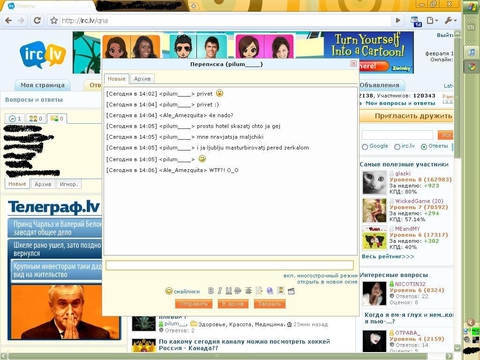Select the Ответы search radio button

pyautogui.click(x=424, y=147)
